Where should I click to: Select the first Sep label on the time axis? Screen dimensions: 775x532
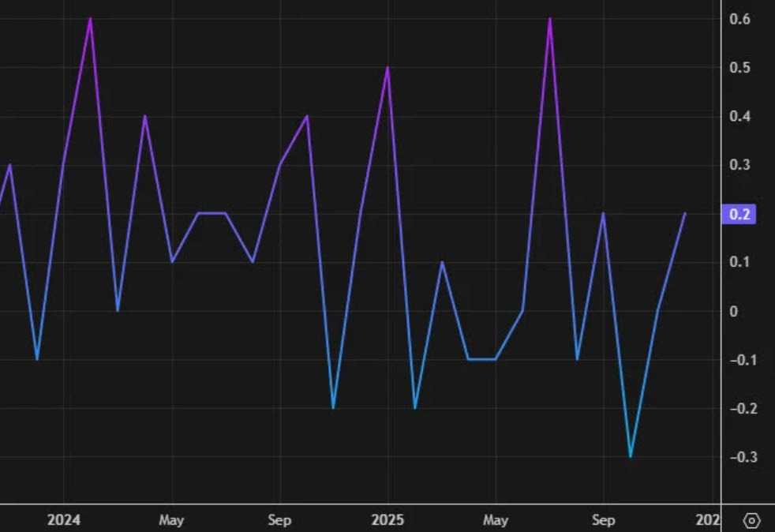click(x=280, y=520)
